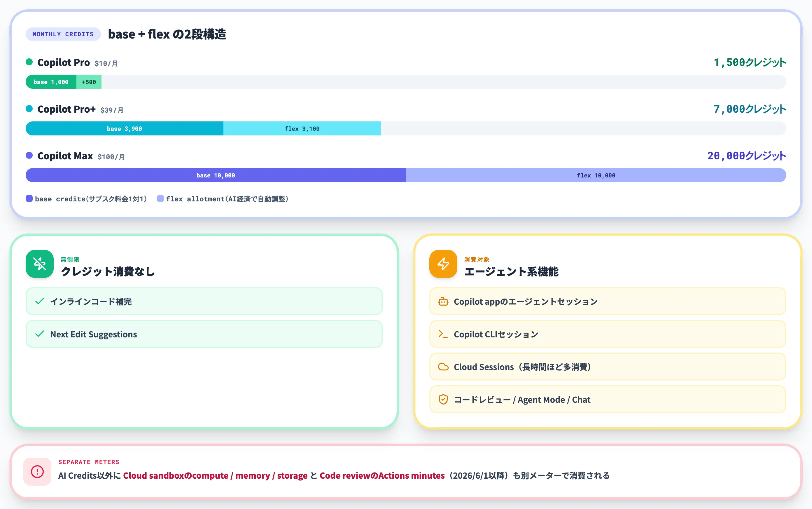Screen dimensions: 812x509
Task: Click the flex 3,100 bar segment
Action: click(302, 129)
